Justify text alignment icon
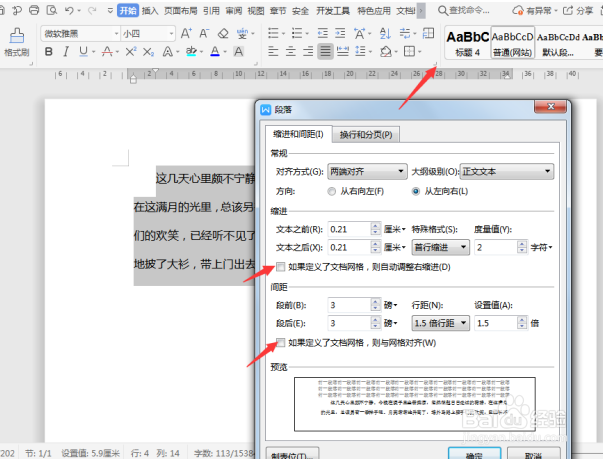The width and height of the screenshot is (603, 459). 325,51
